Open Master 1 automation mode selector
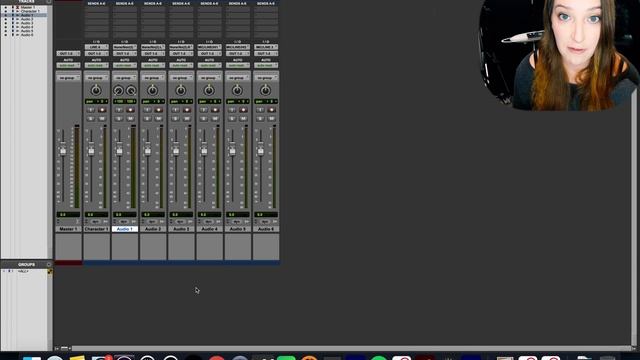 coord(68,65)
